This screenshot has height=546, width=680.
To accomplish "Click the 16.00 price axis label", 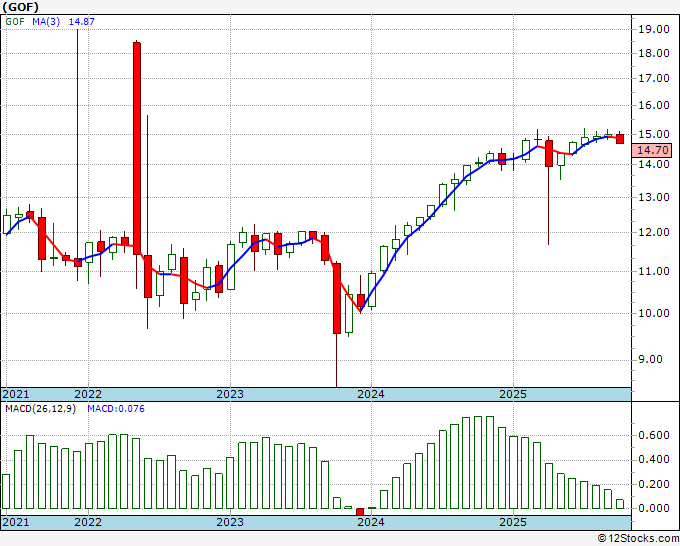I will 654,105.
